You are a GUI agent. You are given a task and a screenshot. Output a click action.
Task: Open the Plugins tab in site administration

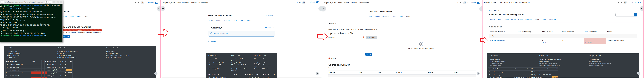coord(520,20)
